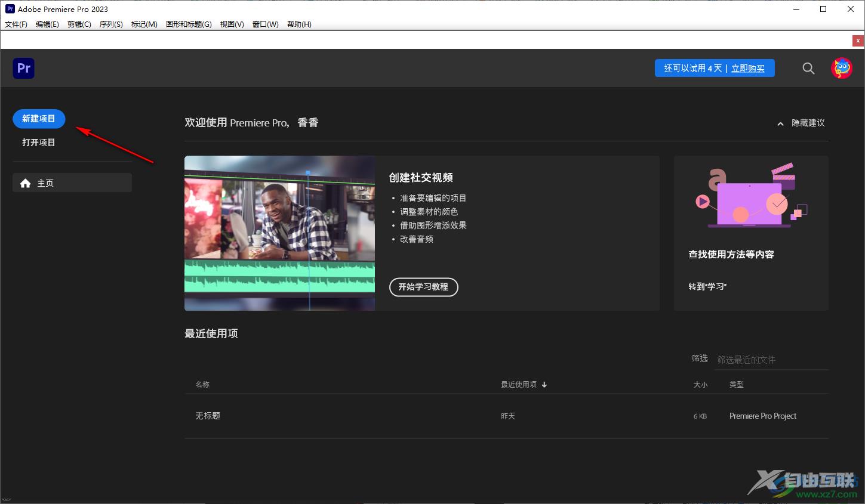This screenshot has width=865, height=504.
Task: Minimize the Premiere Pro window
Action: 796,9
